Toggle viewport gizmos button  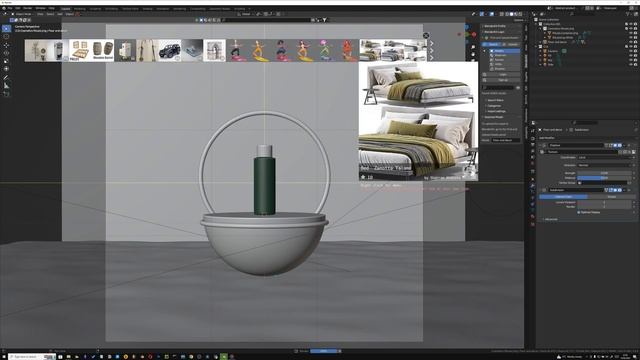tap(482, 14)
